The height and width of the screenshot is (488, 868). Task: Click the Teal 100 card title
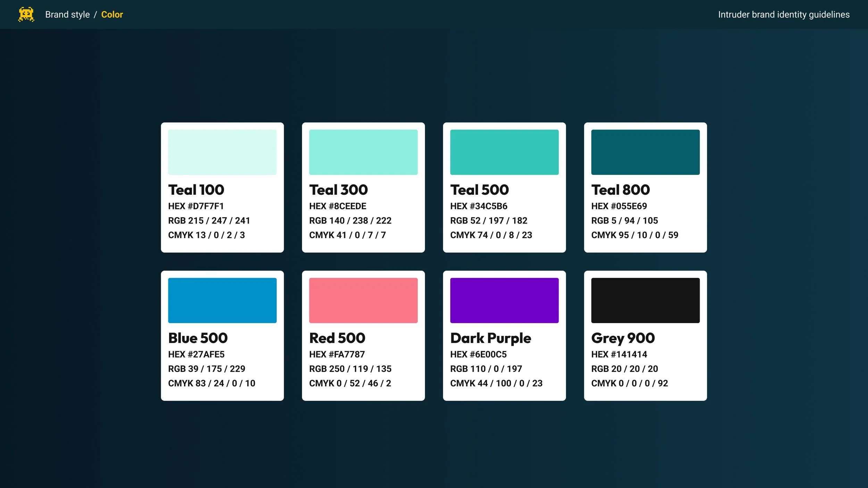pyautogui.click(x=196, y=190)
